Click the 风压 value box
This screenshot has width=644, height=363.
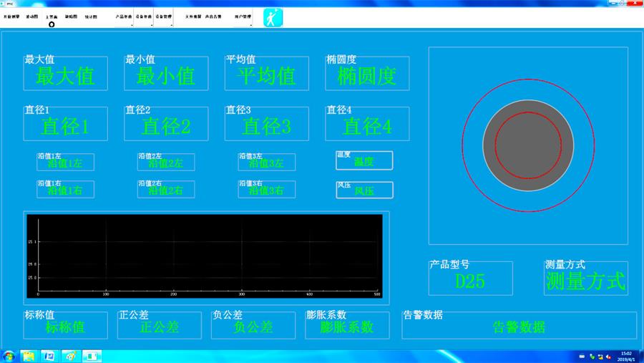point(364,190)
